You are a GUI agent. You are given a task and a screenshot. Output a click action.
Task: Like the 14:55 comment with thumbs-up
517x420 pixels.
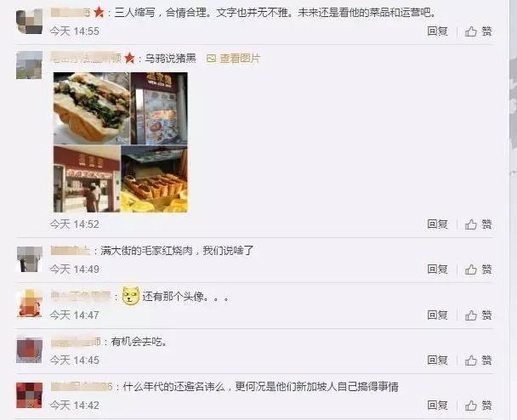478,31
